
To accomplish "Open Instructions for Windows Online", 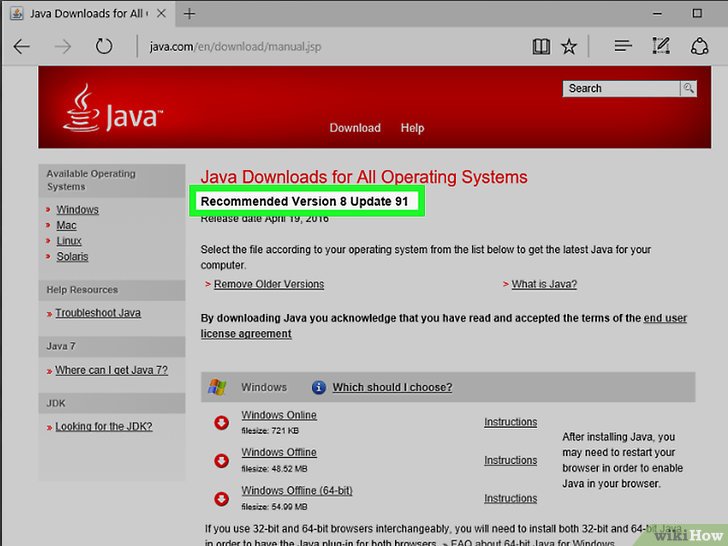I will click(511, 422).
